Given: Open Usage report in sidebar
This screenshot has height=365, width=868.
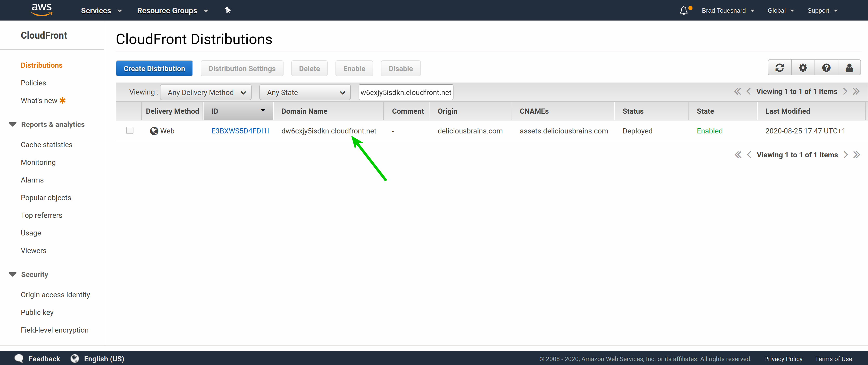Looking at the screenshot, I should 31,233.
